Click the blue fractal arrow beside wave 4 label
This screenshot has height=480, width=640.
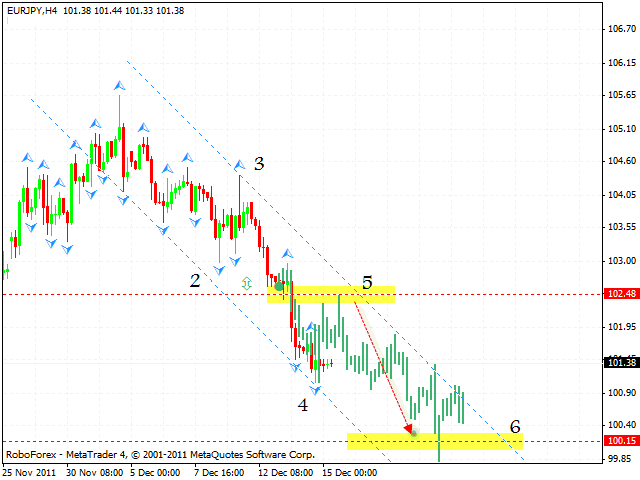pos(315,390)
